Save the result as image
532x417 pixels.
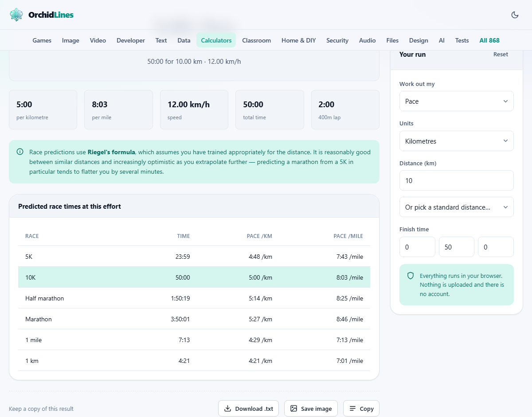point(311,409)
